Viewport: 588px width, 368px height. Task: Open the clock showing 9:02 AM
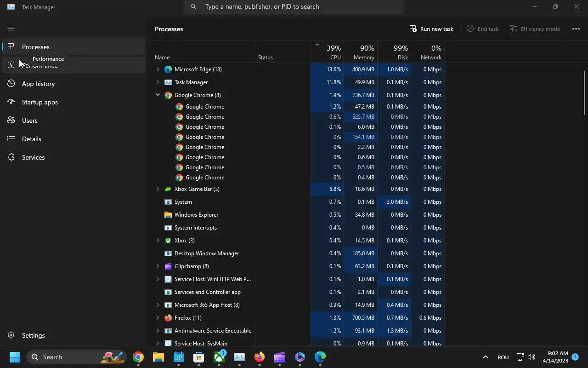tap(555, 357)
